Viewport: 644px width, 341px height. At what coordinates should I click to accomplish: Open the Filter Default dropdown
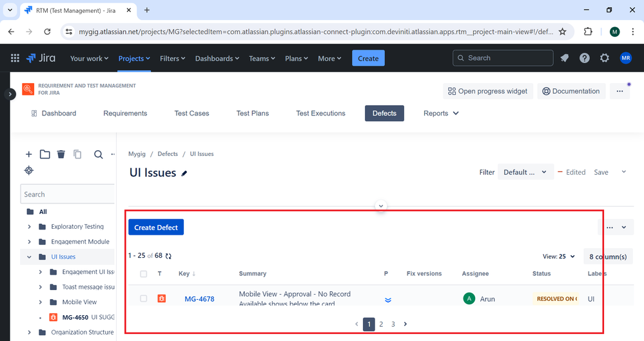pos(525,172)
